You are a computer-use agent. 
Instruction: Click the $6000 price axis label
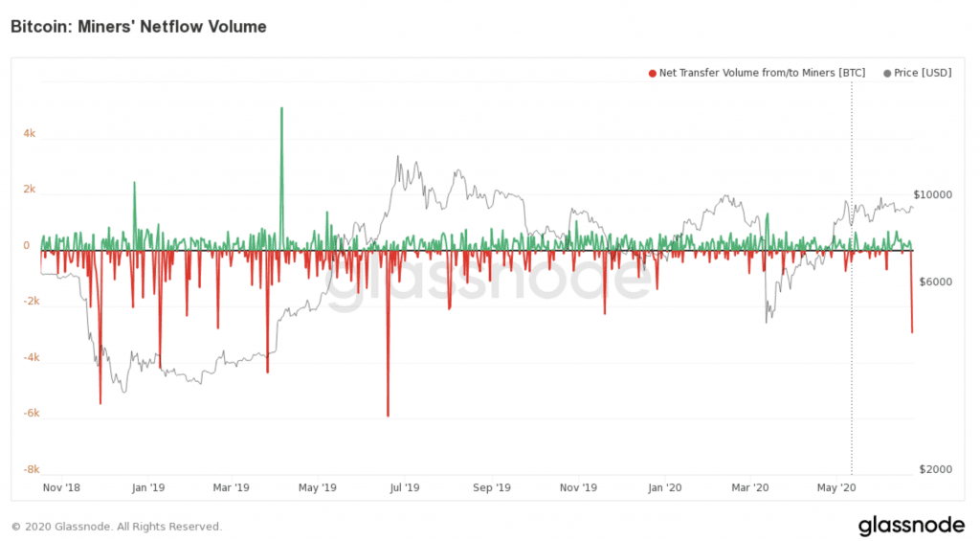935,282
